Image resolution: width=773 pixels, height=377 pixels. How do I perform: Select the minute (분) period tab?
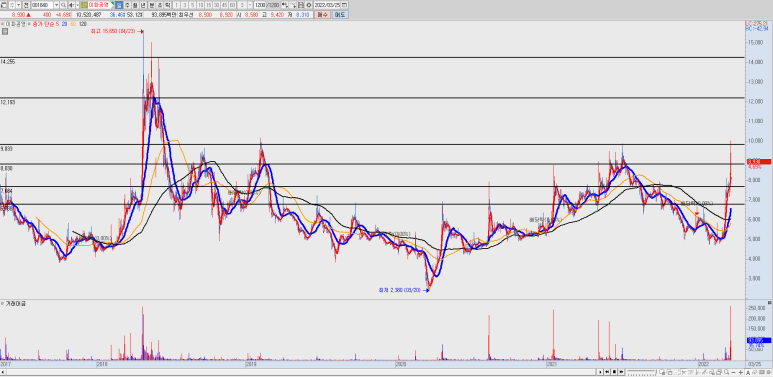pos(151,4)
